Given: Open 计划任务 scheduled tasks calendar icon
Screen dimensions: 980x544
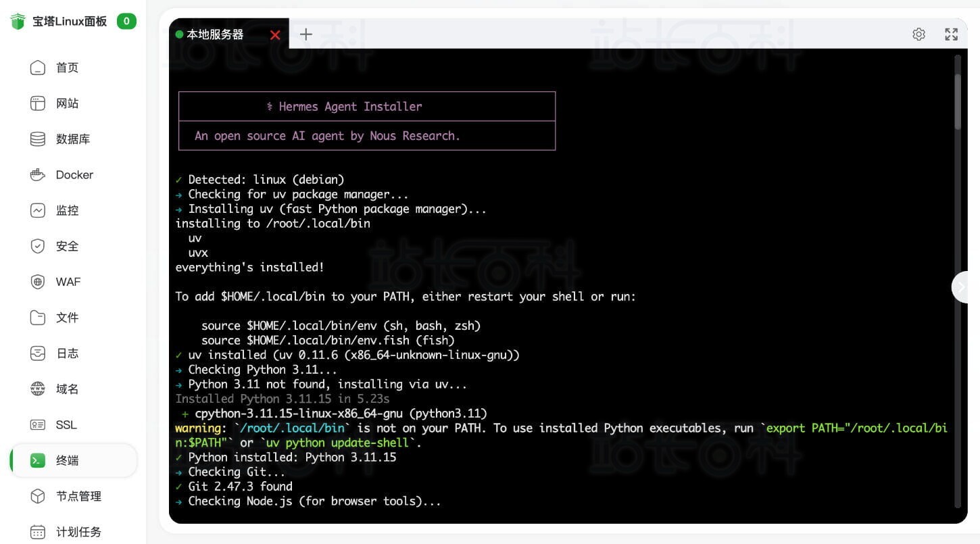Looking at the screenshot, I should pos(38,532).
